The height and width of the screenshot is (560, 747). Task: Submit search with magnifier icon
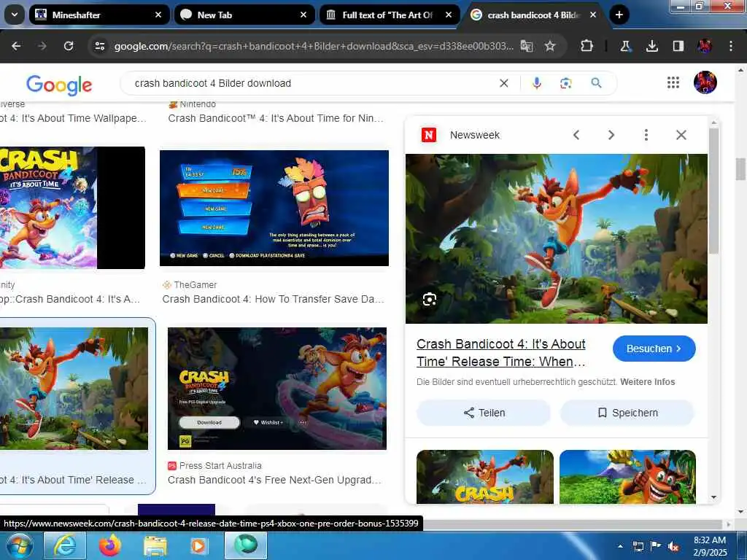click(x=596, y=83)
